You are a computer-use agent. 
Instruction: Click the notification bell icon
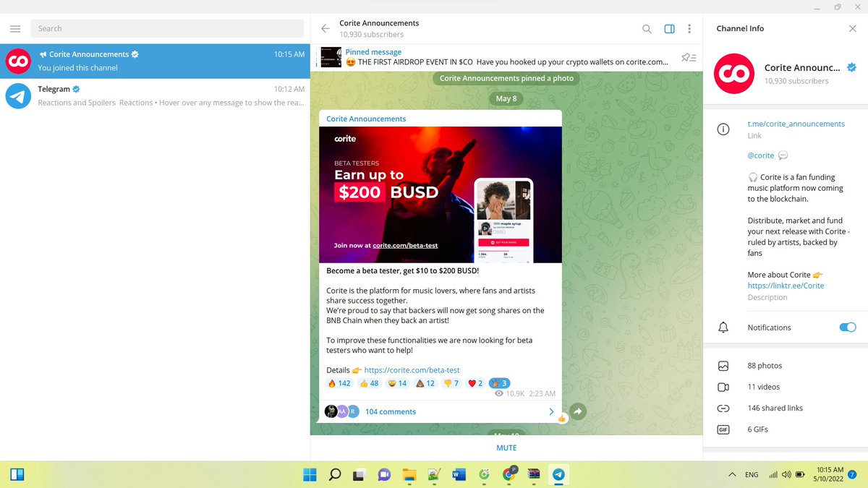(723, 328)
